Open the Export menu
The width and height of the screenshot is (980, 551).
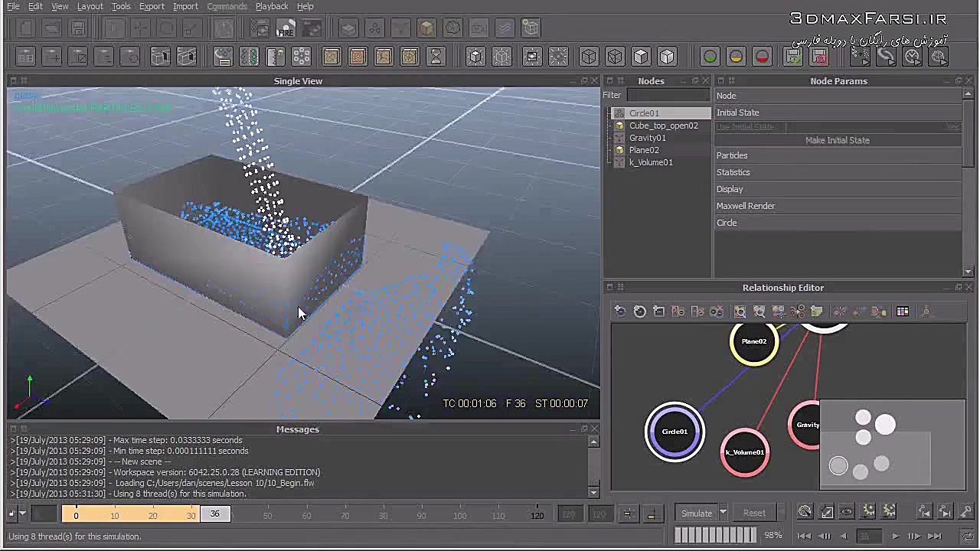pyautogui.click(x=152, y=6)
